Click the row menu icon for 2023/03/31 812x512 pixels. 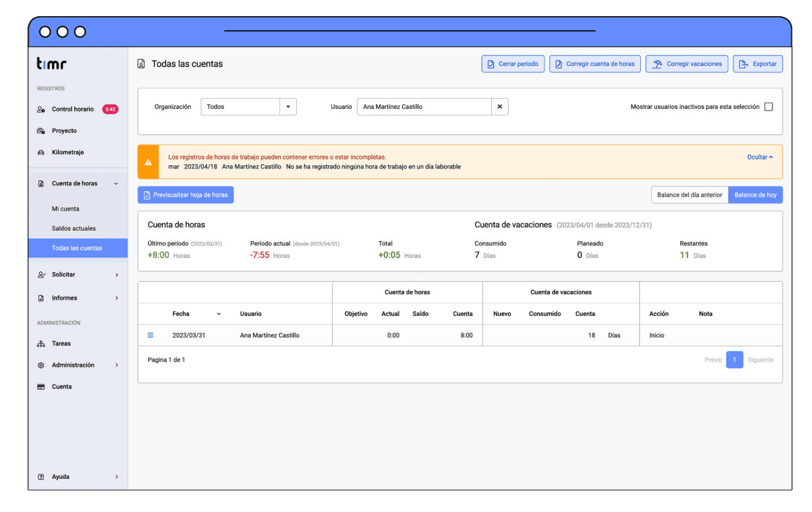click(x=150, y=335)
